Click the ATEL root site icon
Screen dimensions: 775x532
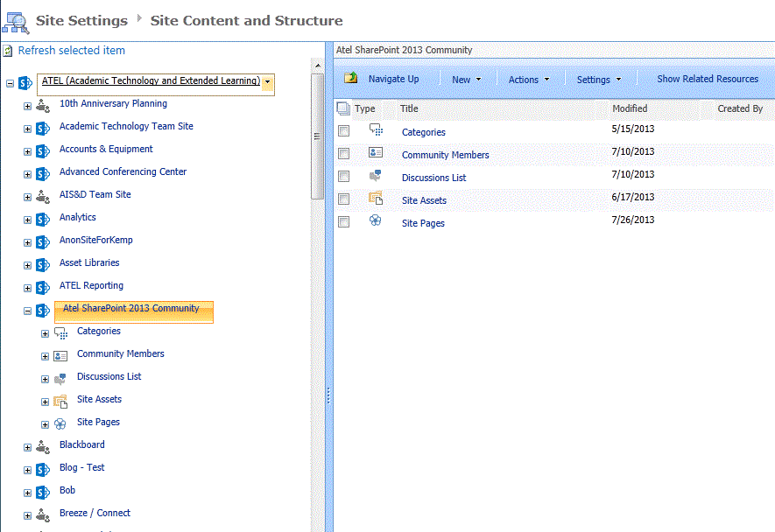click(25, 83)
